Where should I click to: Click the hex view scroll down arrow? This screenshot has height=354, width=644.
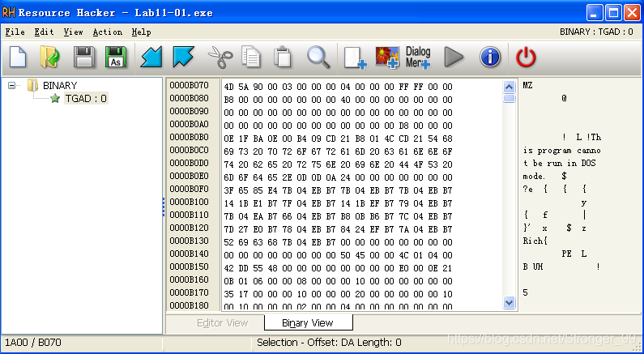(x=509, y=303)
